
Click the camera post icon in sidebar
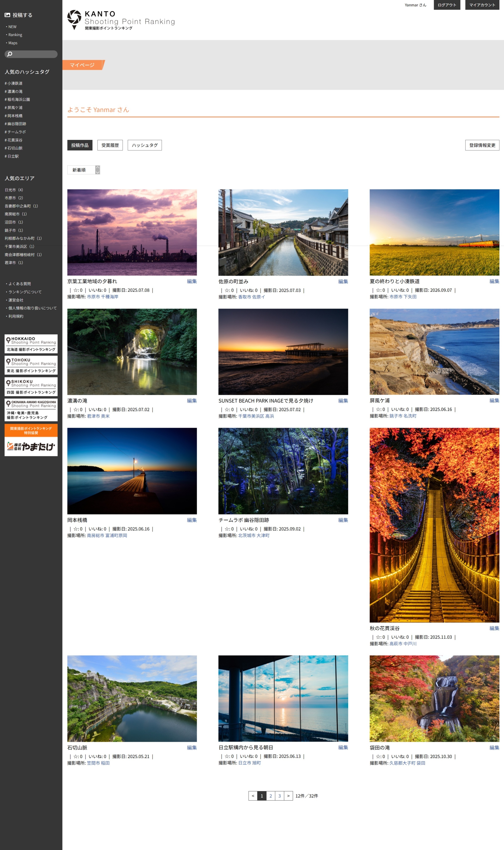coord(7,15)
